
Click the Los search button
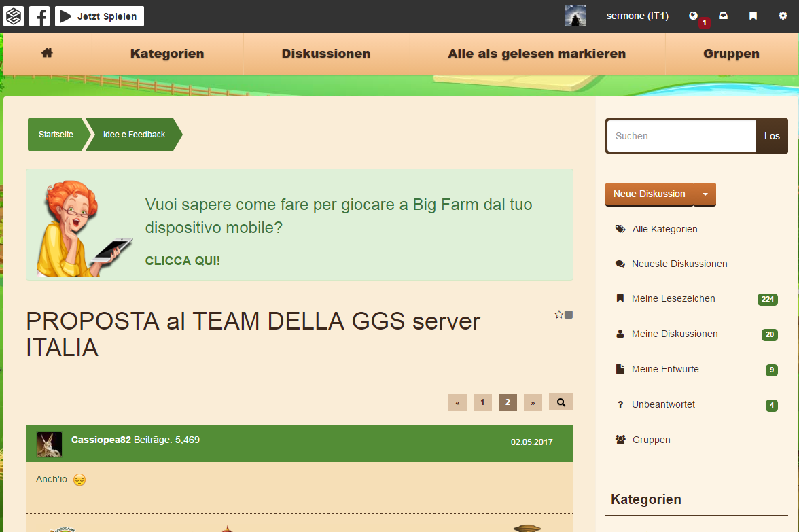click(772, 136)
